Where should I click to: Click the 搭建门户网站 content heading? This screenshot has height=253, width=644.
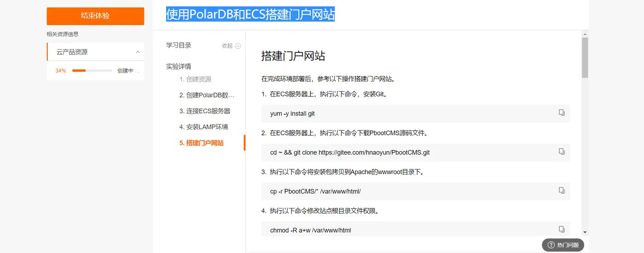293,56
